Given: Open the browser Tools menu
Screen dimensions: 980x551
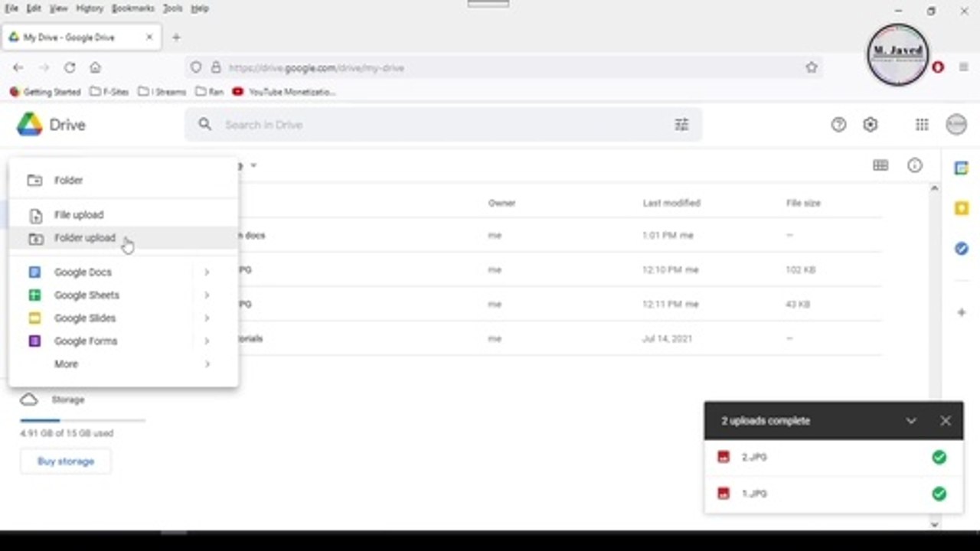Looking at the screenshot, I should click(x=173, y=8).
